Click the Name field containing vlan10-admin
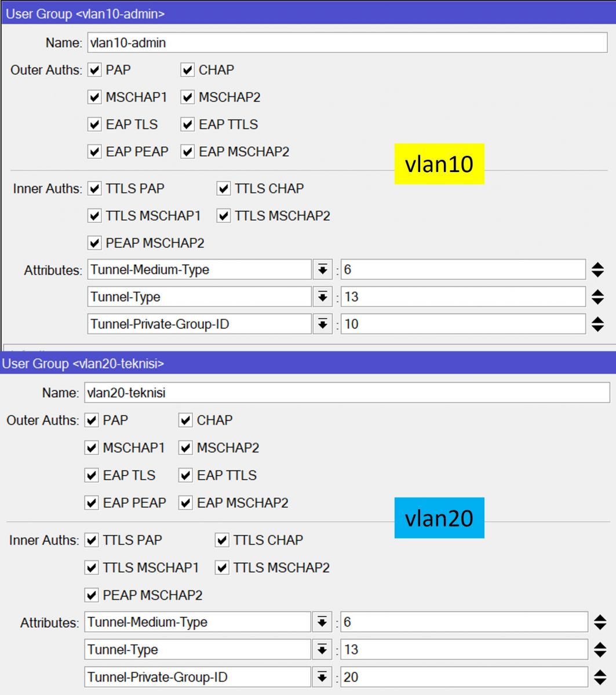 coord(347,43)
